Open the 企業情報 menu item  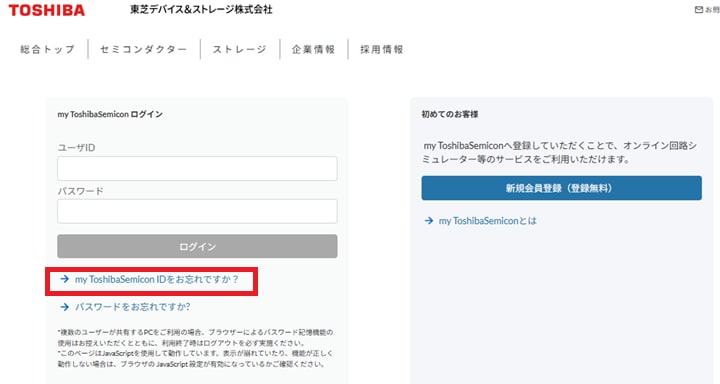point(314,49)
